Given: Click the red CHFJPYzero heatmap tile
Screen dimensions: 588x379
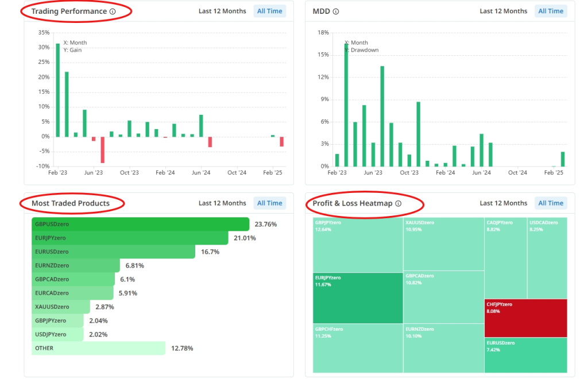Looking at the screenshot, I should [525, 318].
